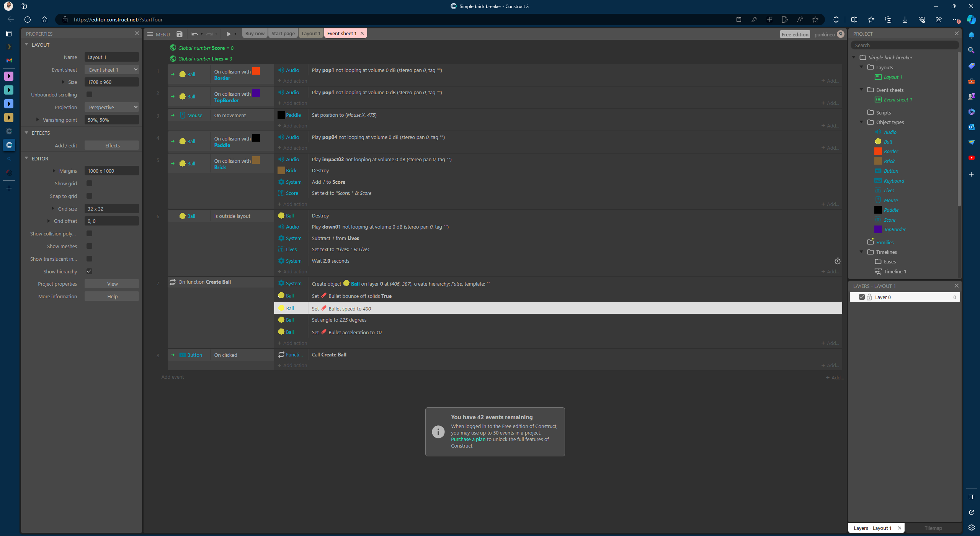980x536 pixels.
Task: Click the punkineo account avatar
Action: coord(841,34)
